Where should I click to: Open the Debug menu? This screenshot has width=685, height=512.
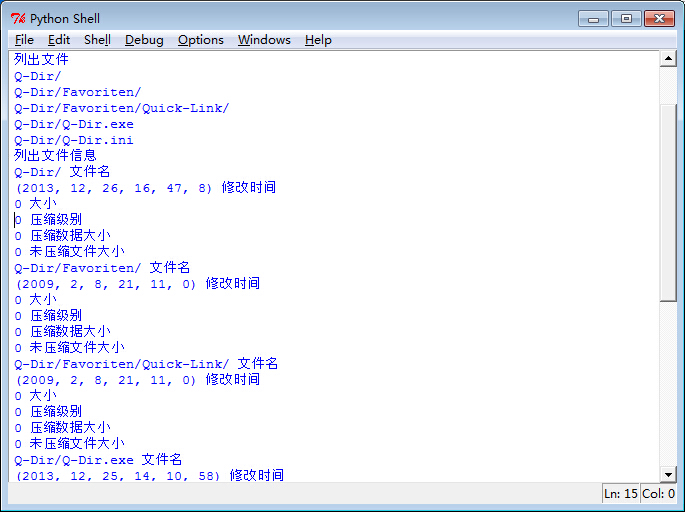click(x=144, y=40)
